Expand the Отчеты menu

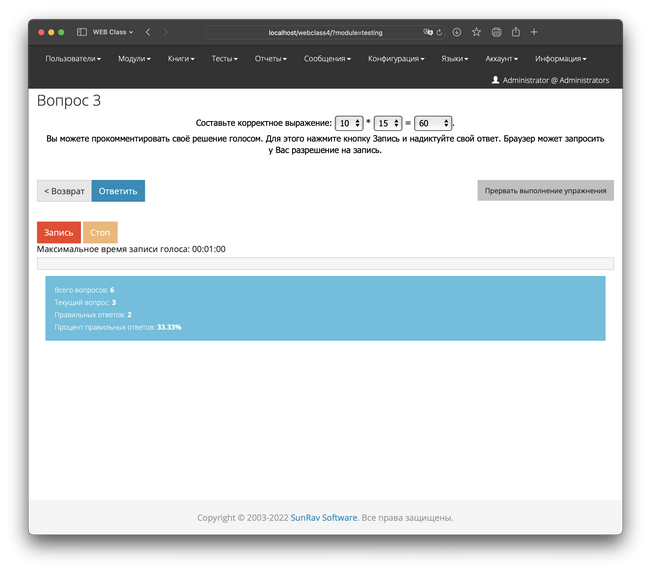(x=271, y=59)
